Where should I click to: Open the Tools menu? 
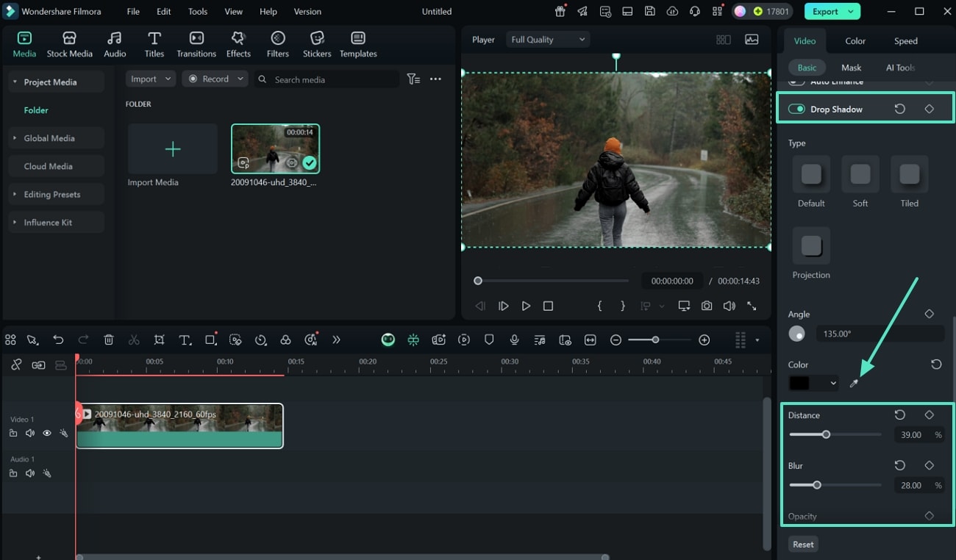click(x=198, y=12)
